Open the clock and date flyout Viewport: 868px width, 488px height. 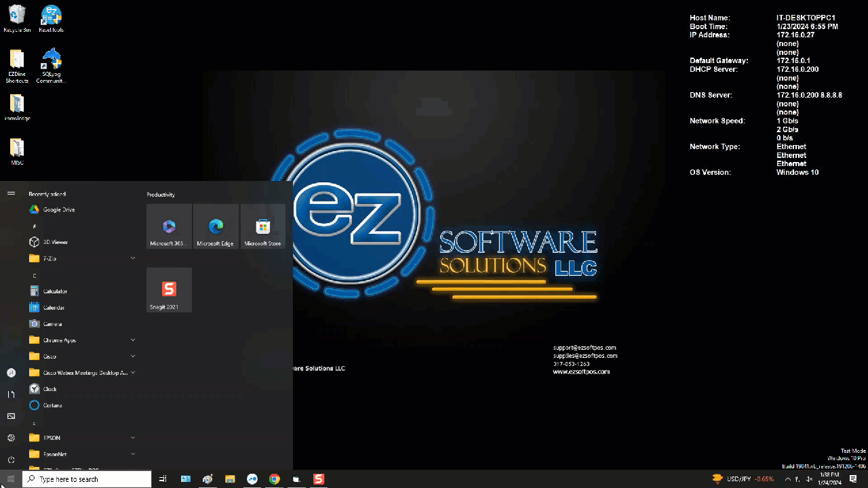(830, 479)
